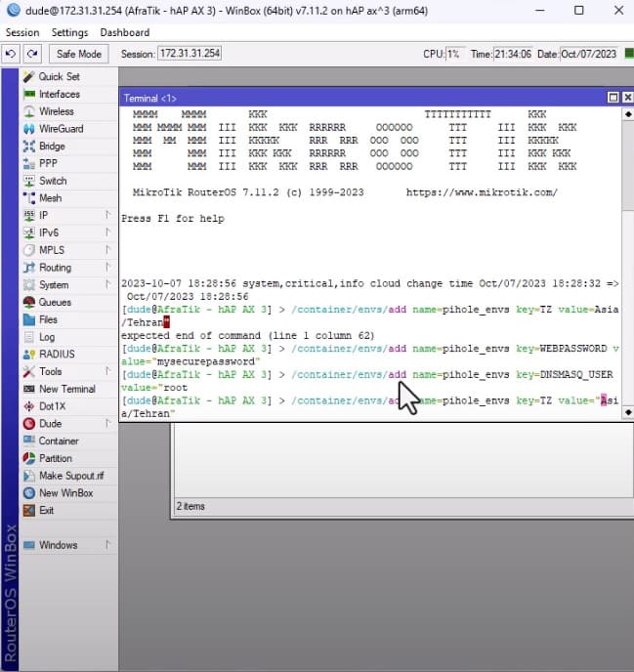The height and width of the screenshot is (672, 634).
Task: Click the Routing icon
Action: click(28, 268)
